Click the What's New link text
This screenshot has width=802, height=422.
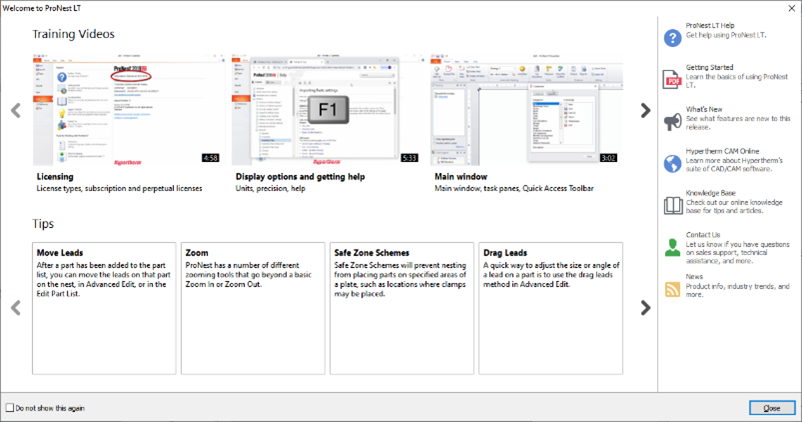click(704, 109)
